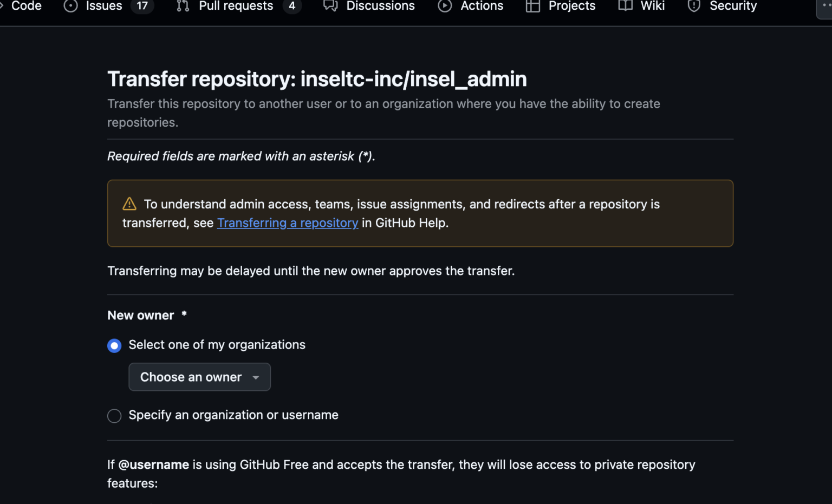Click the caret arrow beside 'Choose an owner'
Viewport: 832px width, 504px height.
click(x=256, y=377)
